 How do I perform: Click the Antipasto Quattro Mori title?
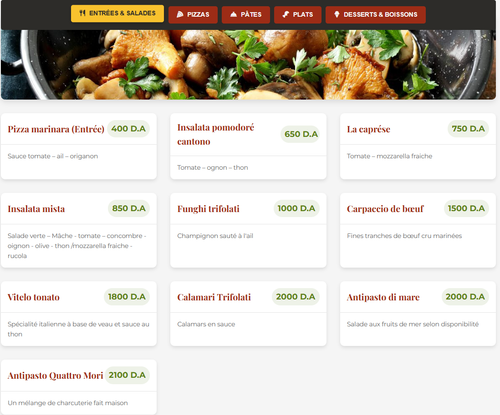(55, 376)
